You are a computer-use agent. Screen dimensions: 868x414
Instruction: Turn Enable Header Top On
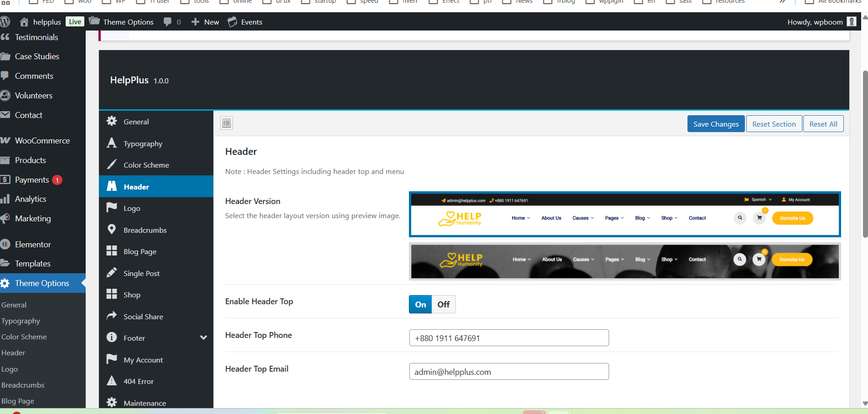click(420, 304)
